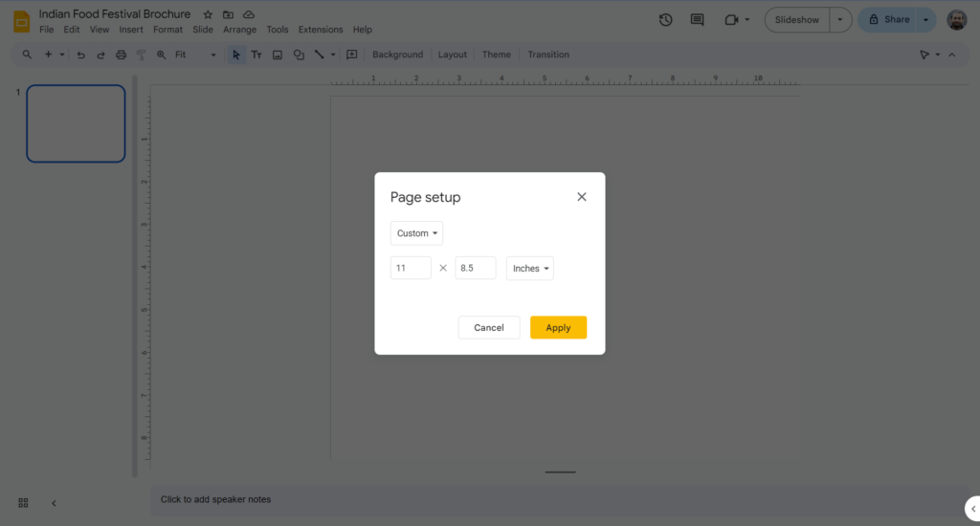Select the shape tool icon
The width and height of the screenshot is (980, 526).
299,55
